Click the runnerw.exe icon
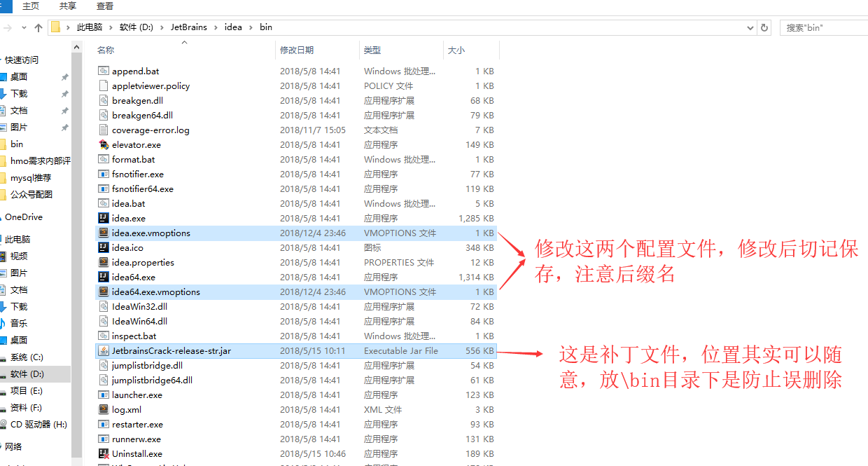This screenshot has width=868, height=466. click(103, 439)
